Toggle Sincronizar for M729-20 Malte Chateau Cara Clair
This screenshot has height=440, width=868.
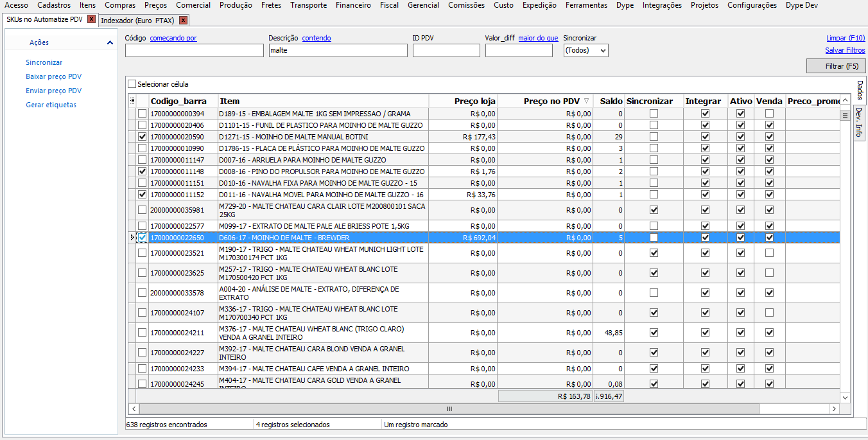(x=654, y=210)
